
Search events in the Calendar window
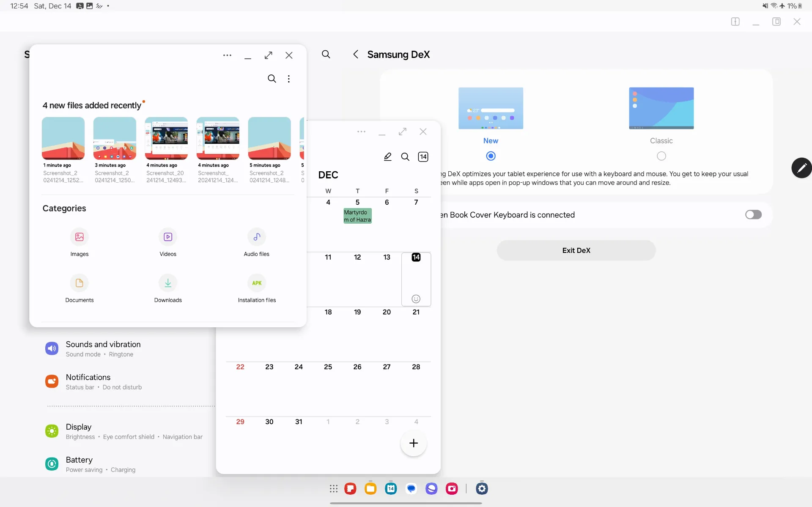pyautogui.click(x=405, y=157)
